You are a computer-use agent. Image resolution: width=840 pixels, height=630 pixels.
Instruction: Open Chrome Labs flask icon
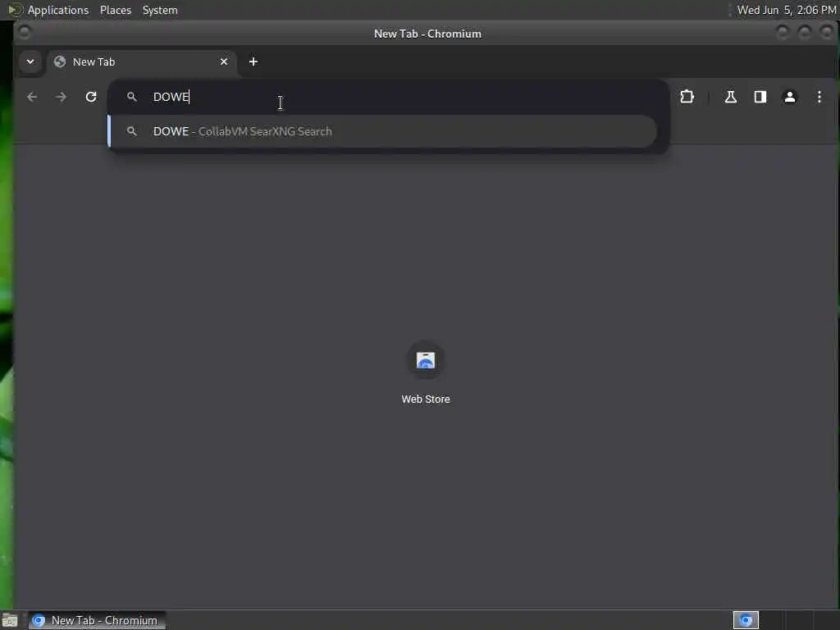[730, 97]
